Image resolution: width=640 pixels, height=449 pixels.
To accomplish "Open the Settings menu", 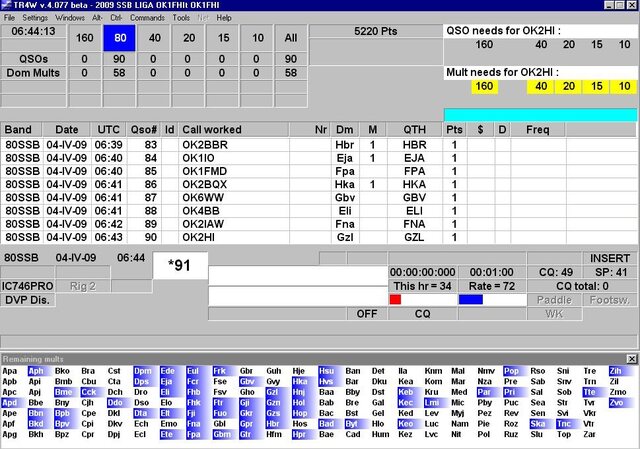I will tap(35, 18).
